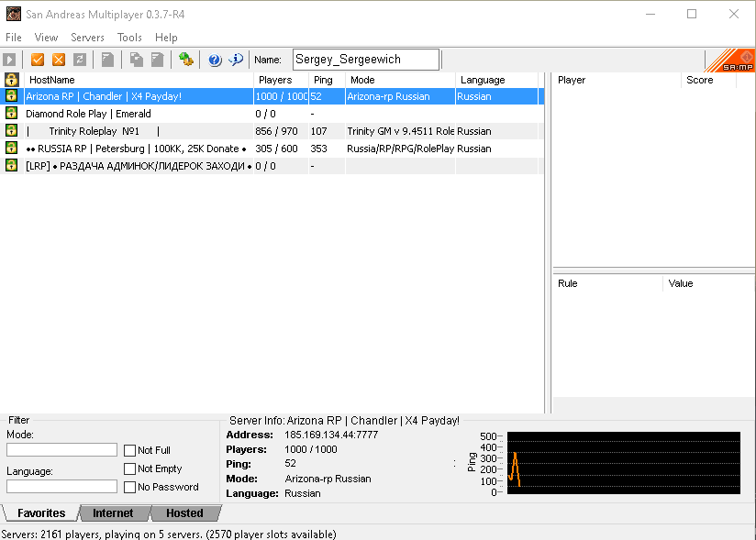Sort servers by Ping column header
This screenshot has height=540, width=756.
coord(327,80)
